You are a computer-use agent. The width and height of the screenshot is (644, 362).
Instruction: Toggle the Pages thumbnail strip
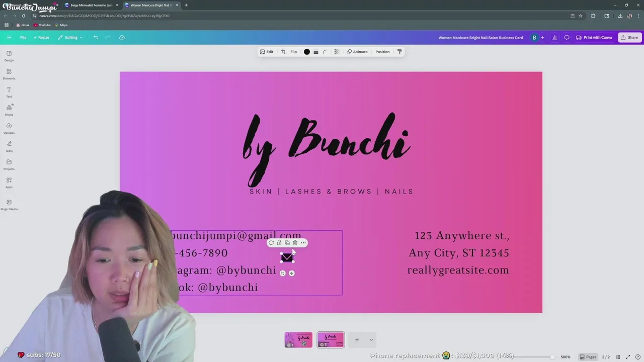[x=588, y=357]
